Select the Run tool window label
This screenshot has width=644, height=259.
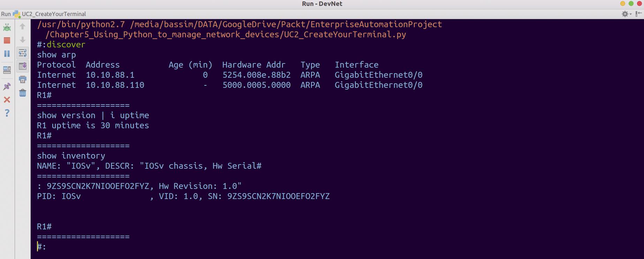click(x=6, y=14)
